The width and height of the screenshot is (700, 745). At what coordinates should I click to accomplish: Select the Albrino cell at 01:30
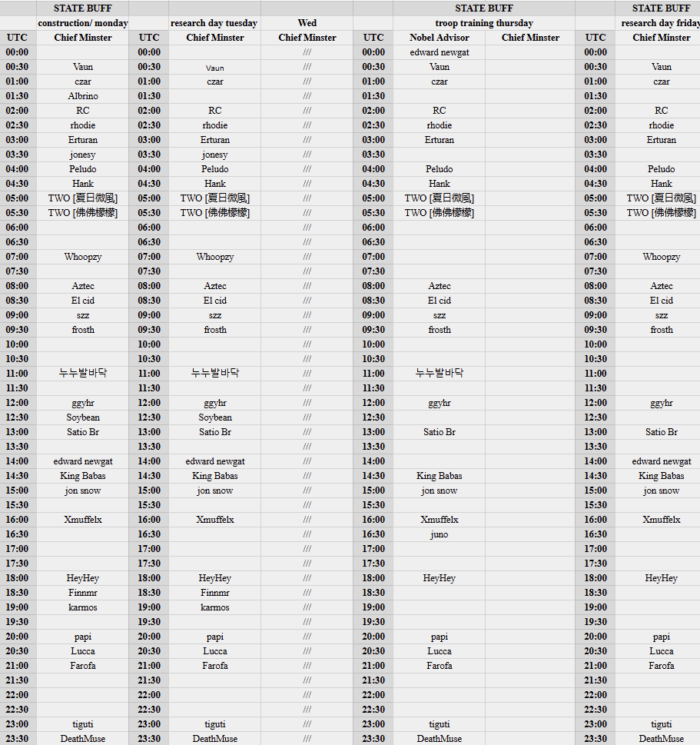[83, 96]
